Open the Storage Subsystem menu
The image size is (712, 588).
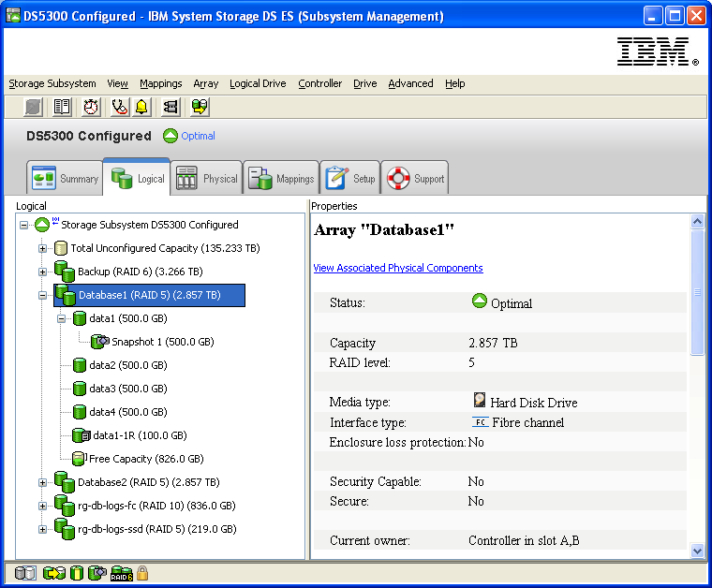pos(52,83)
